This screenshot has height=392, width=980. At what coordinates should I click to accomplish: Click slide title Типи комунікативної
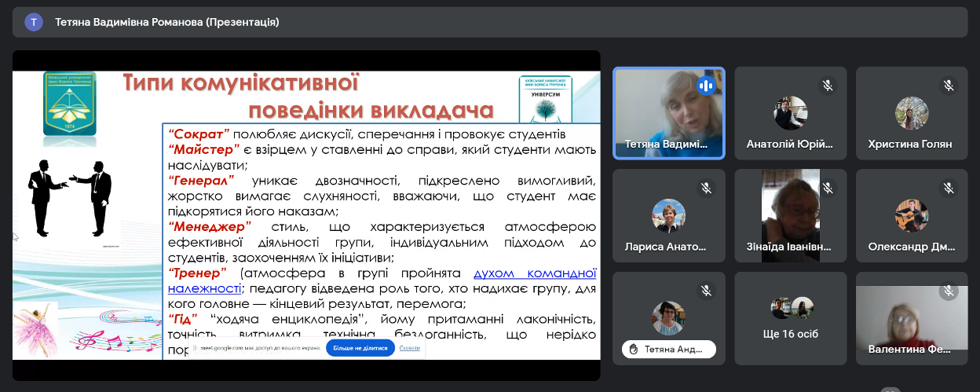click(x=240, y=82)
